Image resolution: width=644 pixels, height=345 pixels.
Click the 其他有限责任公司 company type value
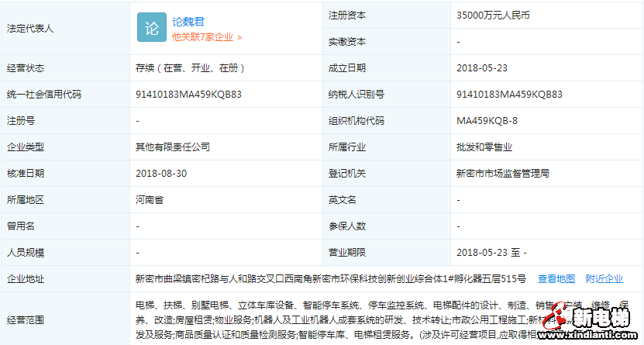pos(173,147)
